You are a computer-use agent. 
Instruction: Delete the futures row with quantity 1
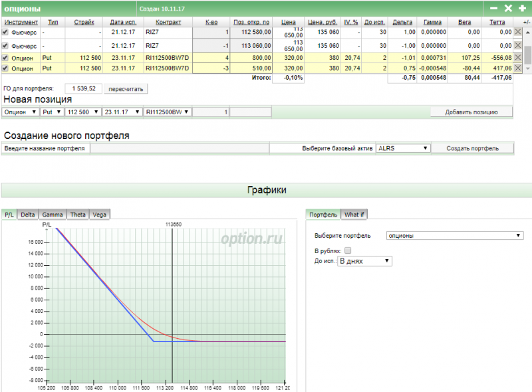coord(518,31)
